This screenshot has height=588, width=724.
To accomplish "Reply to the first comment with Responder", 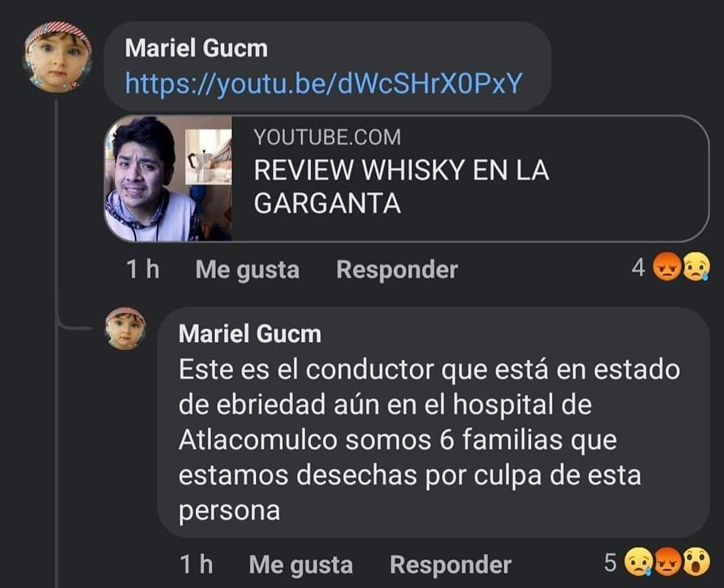I will pyautogui.click(x=397, y=270).
